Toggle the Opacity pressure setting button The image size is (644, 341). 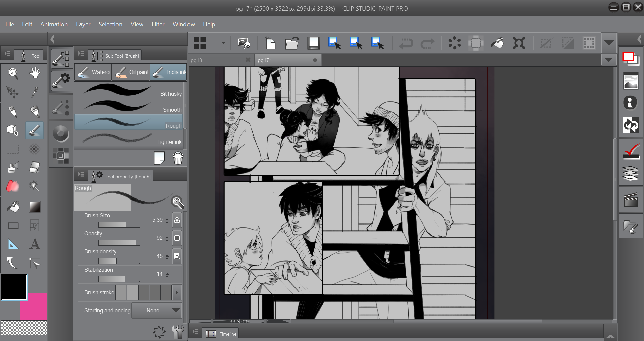point(177,238)
